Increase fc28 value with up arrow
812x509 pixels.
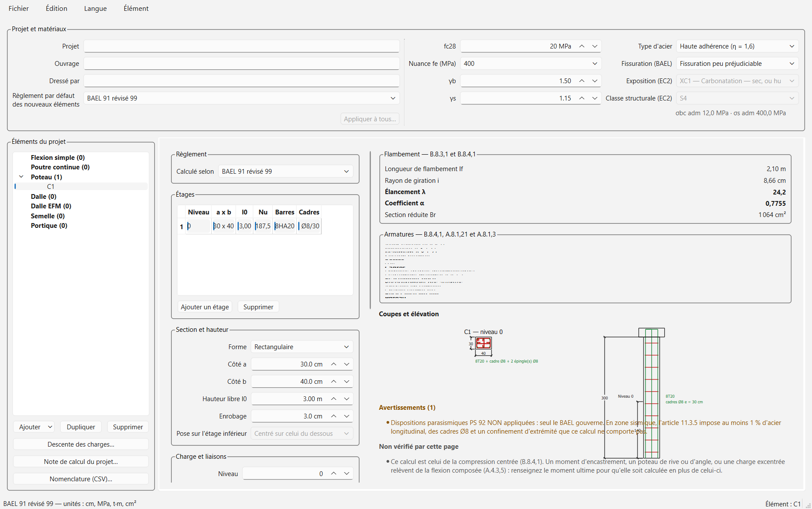(x=582, y=46)
